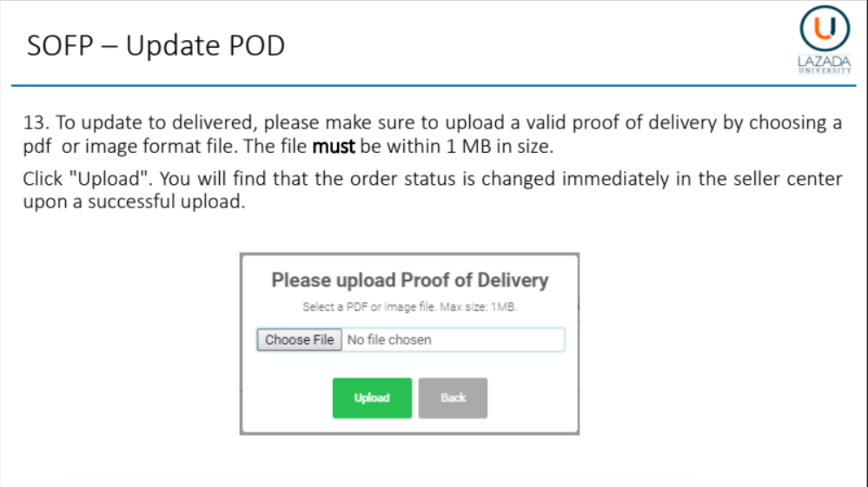Screen dimensions: 868x487
Task: Click the bold word "must" in instructions
Action: click(334, 147)
